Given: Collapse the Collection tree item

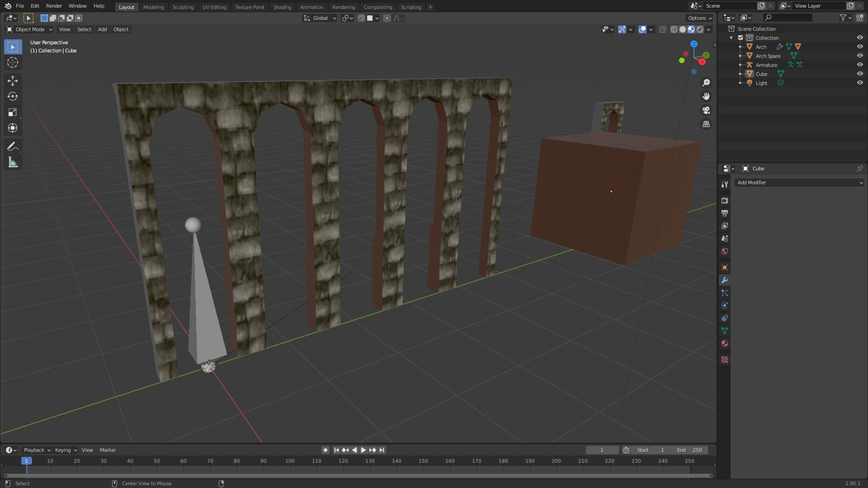Looking at the screenshot, I should 731,38.
